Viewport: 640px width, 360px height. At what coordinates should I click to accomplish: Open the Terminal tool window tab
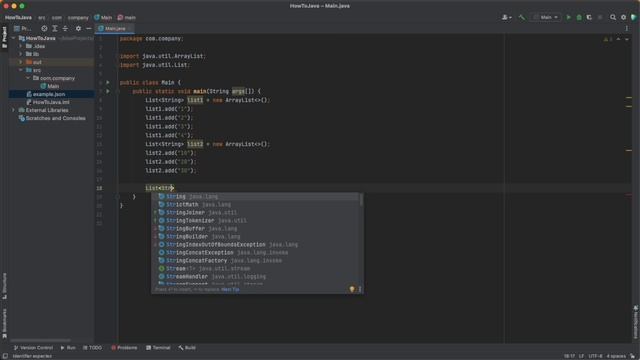tap(158, 348)
